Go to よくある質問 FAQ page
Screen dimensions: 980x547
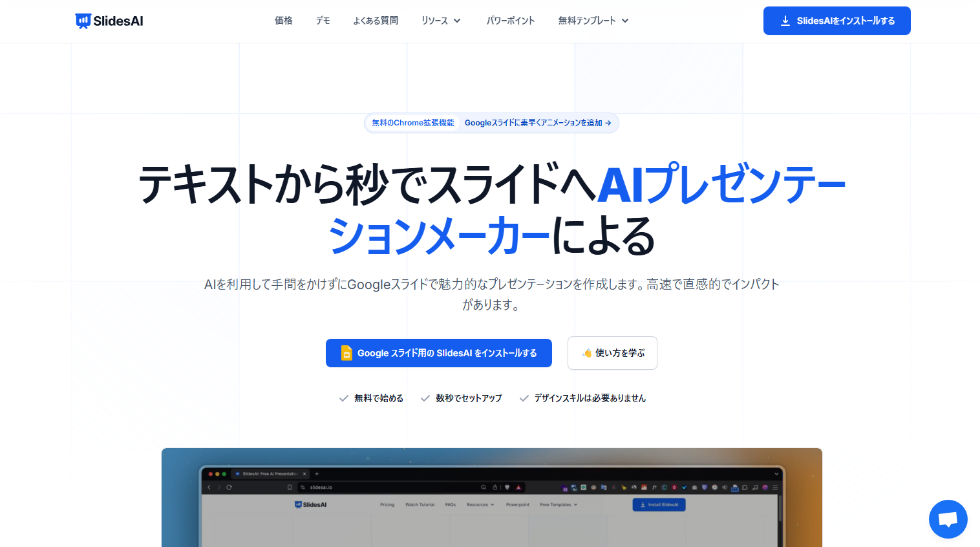(376, 21)
